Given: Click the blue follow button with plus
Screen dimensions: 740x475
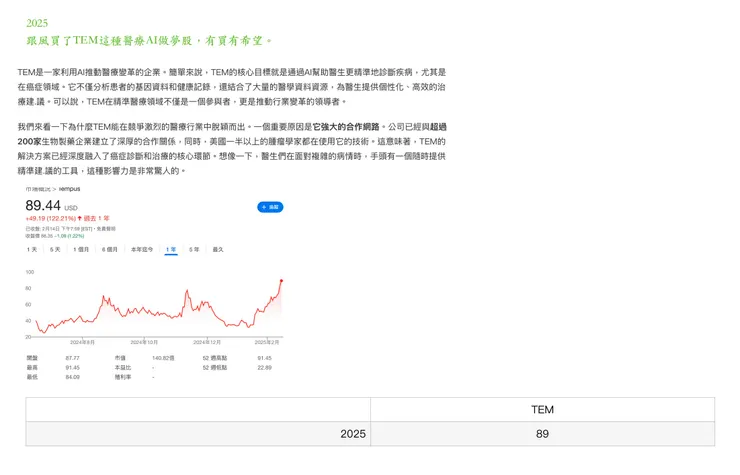Looking at the screenshot, I should (270, 207).
